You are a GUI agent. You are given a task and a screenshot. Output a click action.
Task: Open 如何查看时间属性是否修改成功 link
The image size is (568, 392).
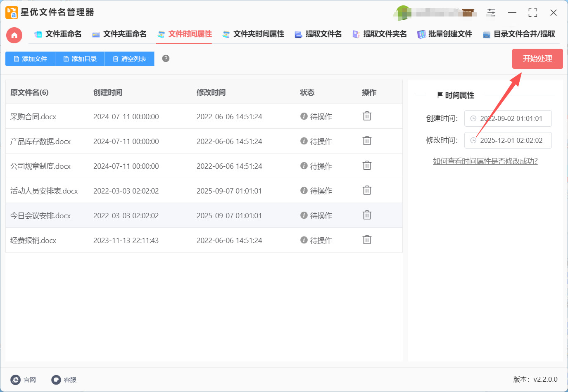[485, 161]
